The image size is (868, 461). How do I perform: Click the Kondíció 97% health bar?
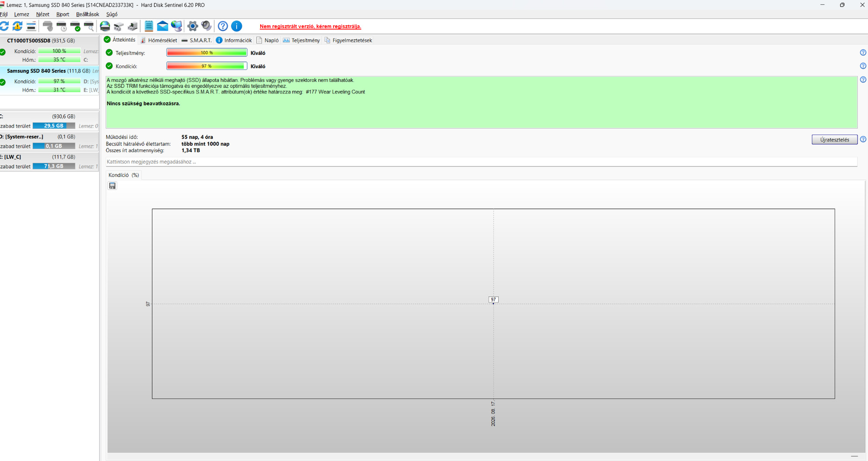click(207, 66)
